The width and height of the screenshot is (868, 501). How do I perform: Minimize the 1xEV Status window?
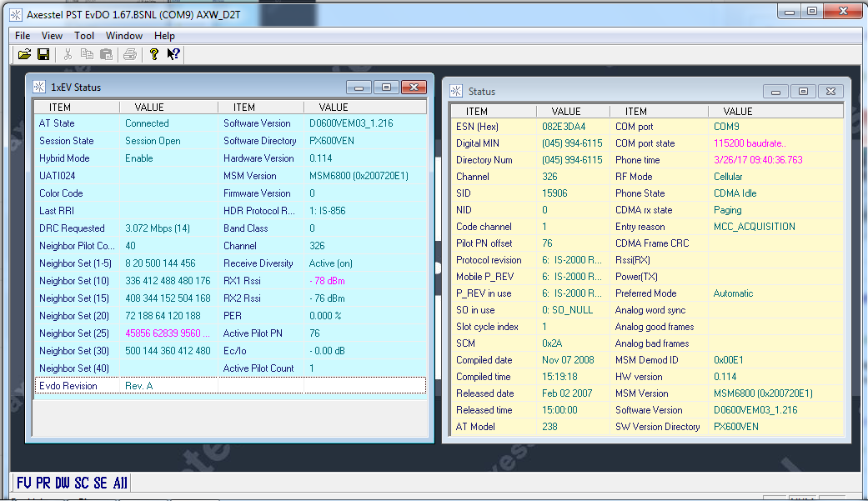coord(359,88)
